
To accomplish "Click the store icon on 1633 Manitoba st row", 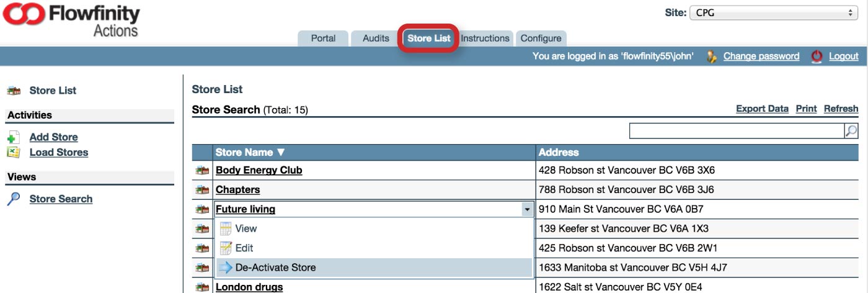I will click(202, 268).
